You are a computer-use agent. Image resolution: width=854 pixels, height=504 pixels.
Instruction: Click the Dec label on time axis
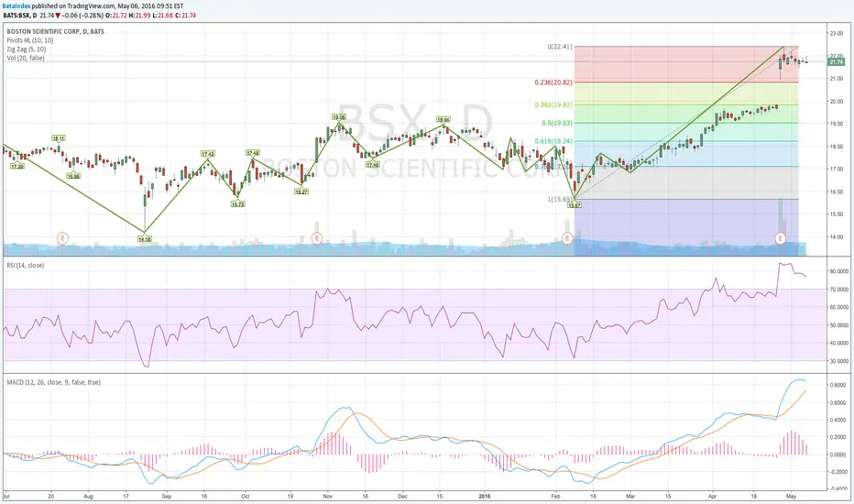tap(402, 497)
